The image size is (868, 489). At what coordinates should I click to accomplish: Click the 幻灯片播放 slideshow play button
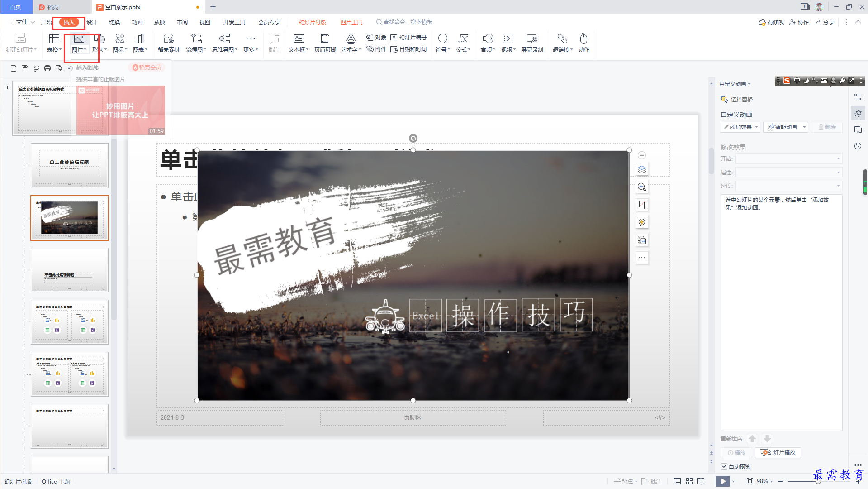778,453
